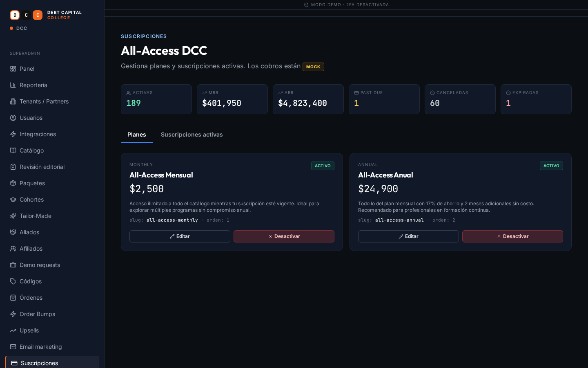Open the Upsells trending arrow icon
This screenshot has width=588, height=368.
point(13,330)
